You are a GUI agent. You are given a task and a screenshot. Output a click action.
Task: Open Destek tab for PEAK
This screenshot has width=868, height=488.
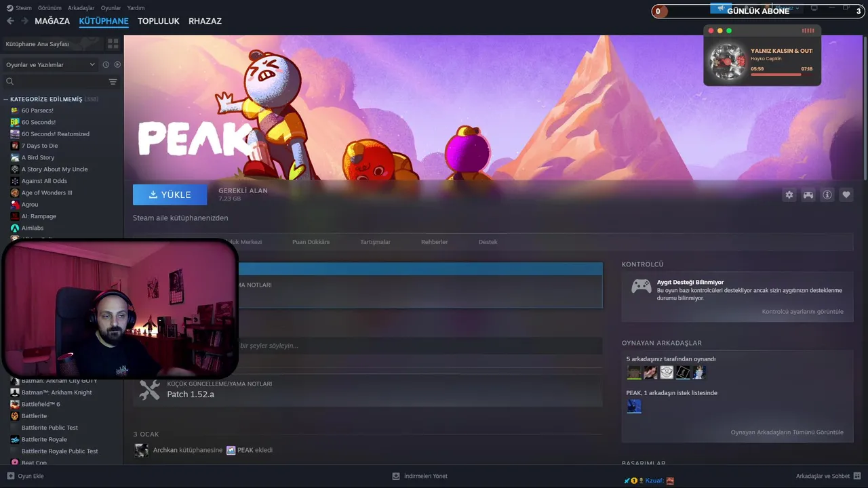(x=488, y=242)
